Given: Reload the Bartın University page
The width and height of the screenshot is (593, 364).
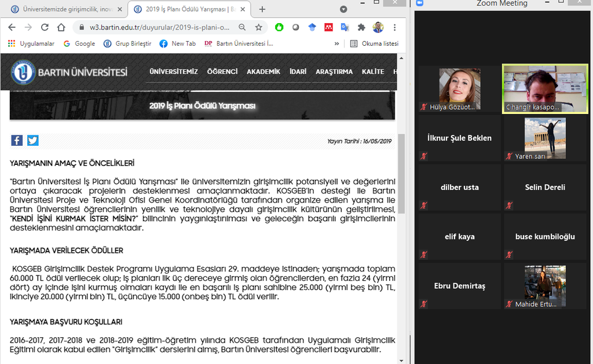Looking at the screenshot, I should 45,27.
